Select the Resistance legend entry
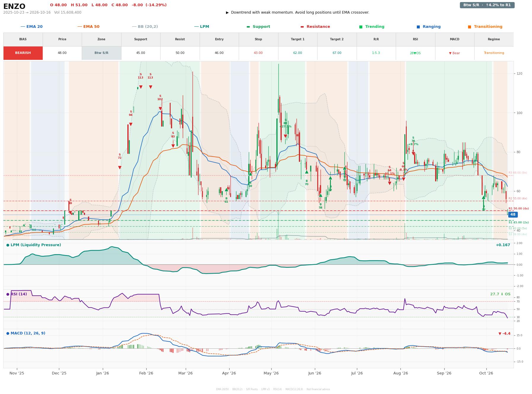This screenshot has width=532, height=394. point(315,27)
